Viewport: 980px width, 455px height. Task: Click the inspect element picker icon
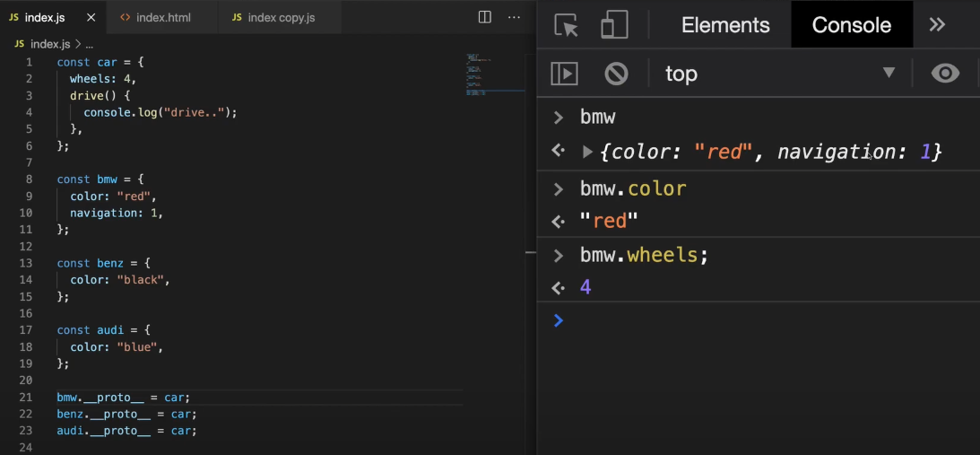pyautogui.click(x=566, y=25)
